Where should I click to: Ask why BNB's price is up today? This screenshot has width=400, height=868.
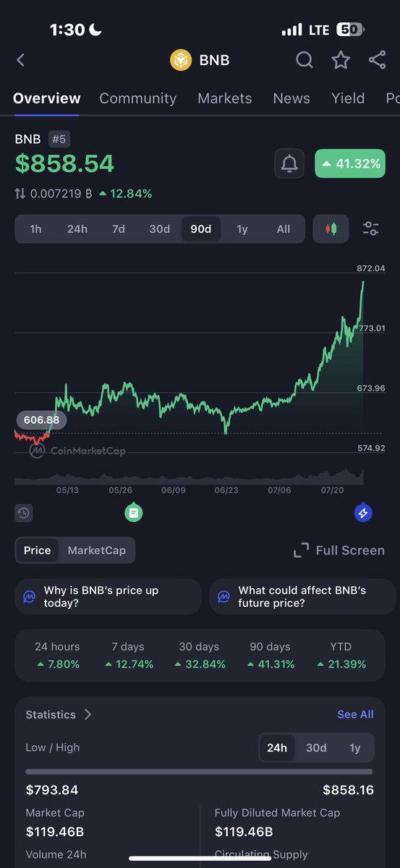(x=108, y=597)
